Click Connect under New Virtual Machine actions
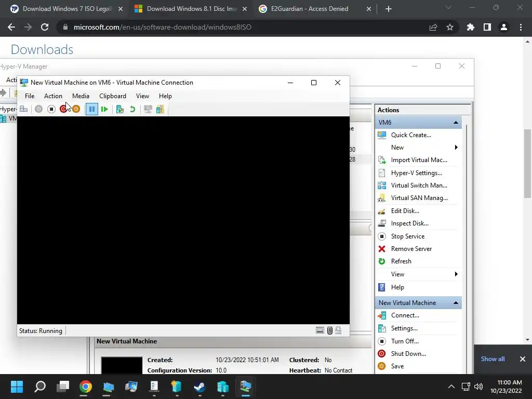The image size is (532, 399). 405,315
